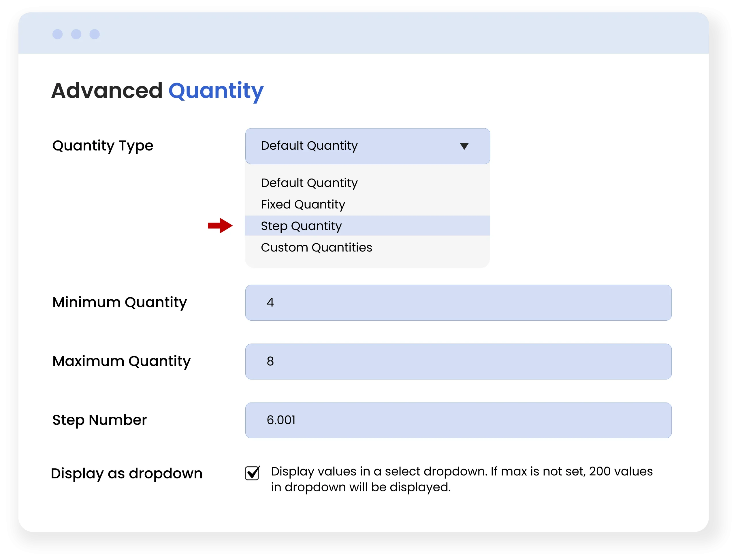Click the Minimum Quantity label
This screenshot has height=560, width=738.
click(119, 302)
